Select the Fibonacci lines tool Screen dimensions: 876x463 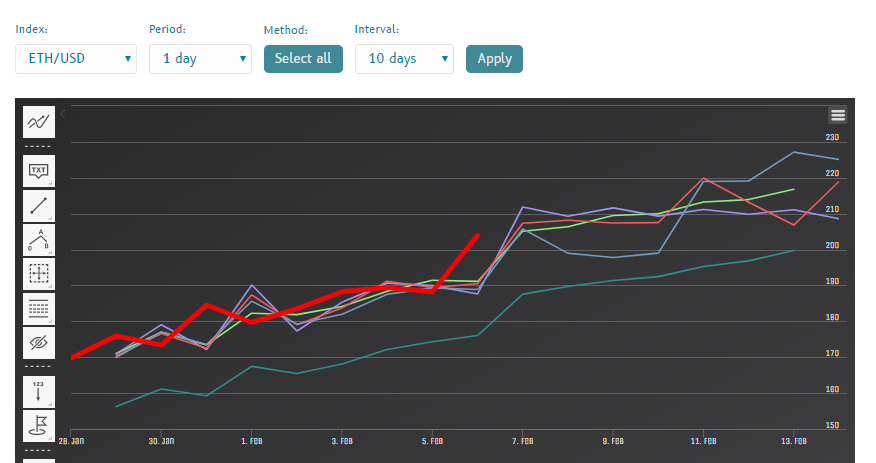coord(39,308)
